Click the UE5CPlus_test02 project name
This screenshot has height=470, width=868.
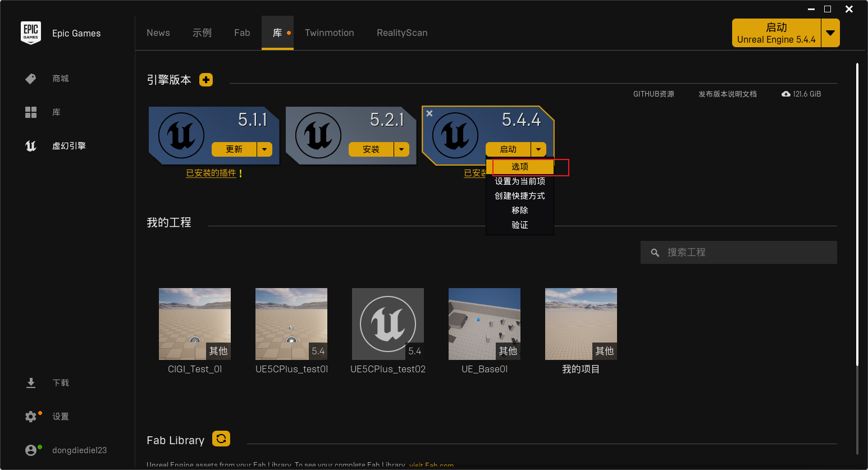[388, 369]
